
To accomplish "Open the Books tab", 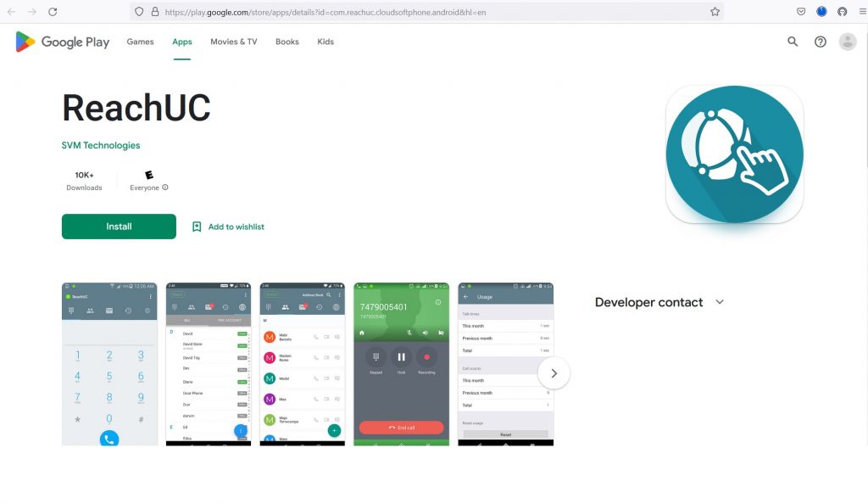I will pyautogui.click(x=287, y=42).
